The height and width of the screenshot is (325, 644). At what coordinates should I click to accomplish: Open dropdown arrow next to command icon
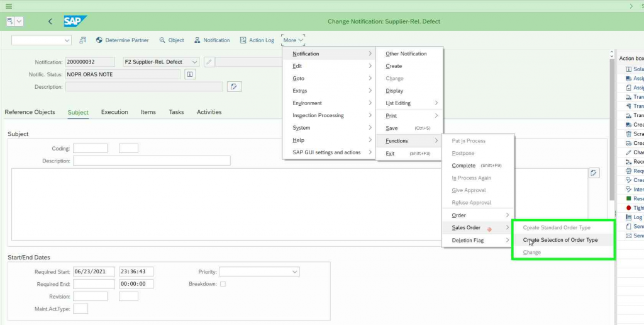pos(19,21)
